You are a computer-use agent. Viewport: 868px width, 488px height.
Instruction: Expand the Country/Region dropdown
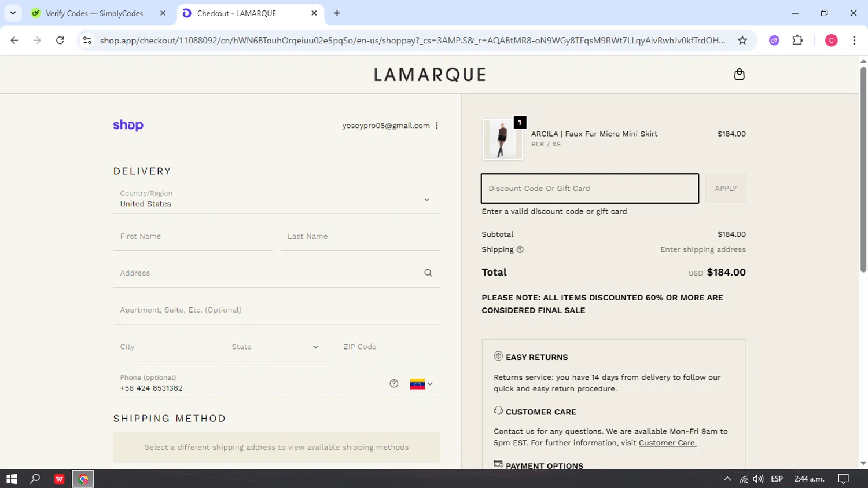277,199
